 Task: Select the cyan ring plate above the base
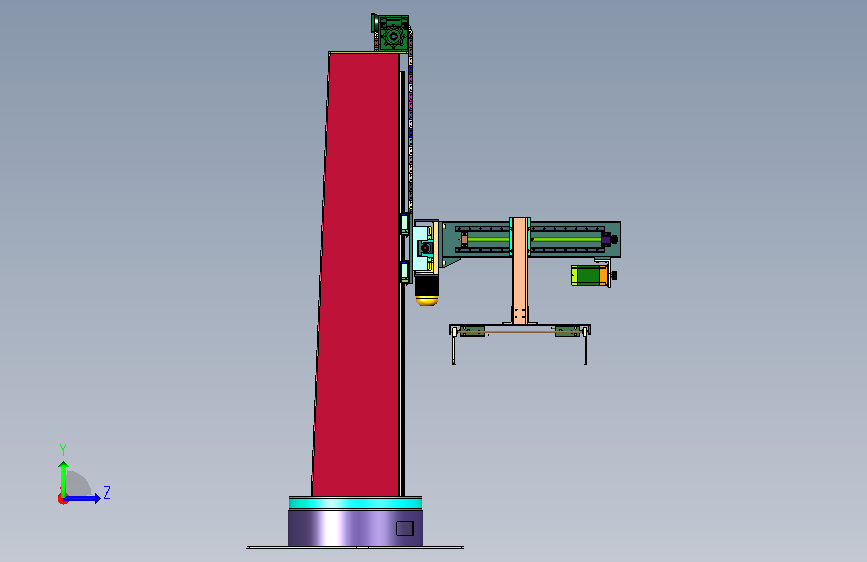point(355,503)
